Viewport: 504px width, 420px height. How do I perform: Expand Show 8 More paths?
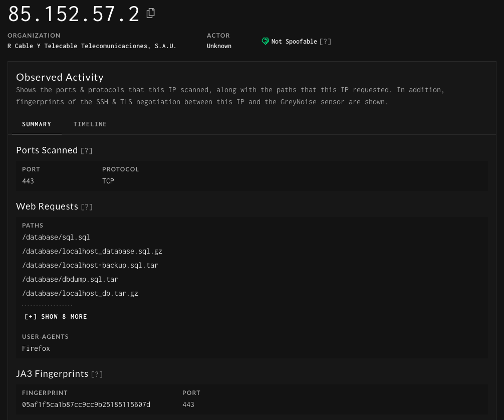click(x=56, y=317)
